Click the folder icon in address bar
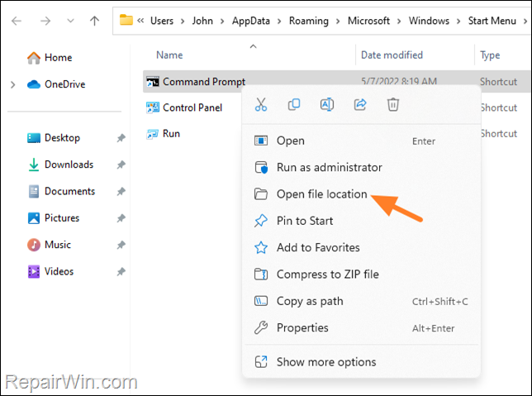532x396 pixels. (x=126, y=20)
